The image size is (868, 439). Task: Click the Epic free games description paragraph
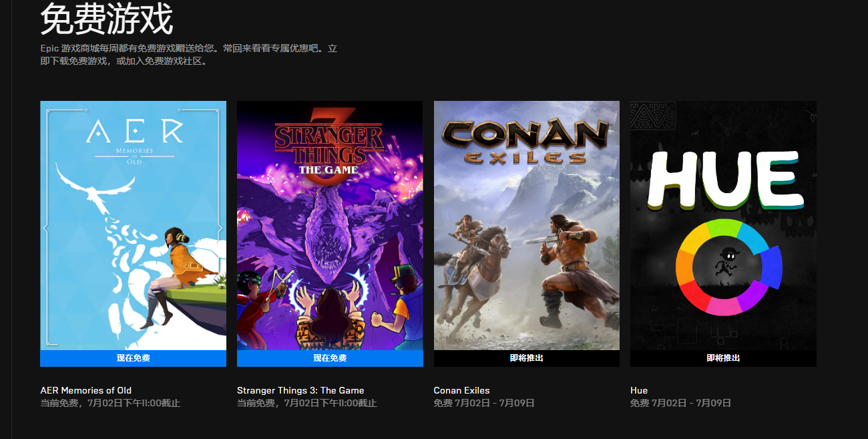[189, 55]
